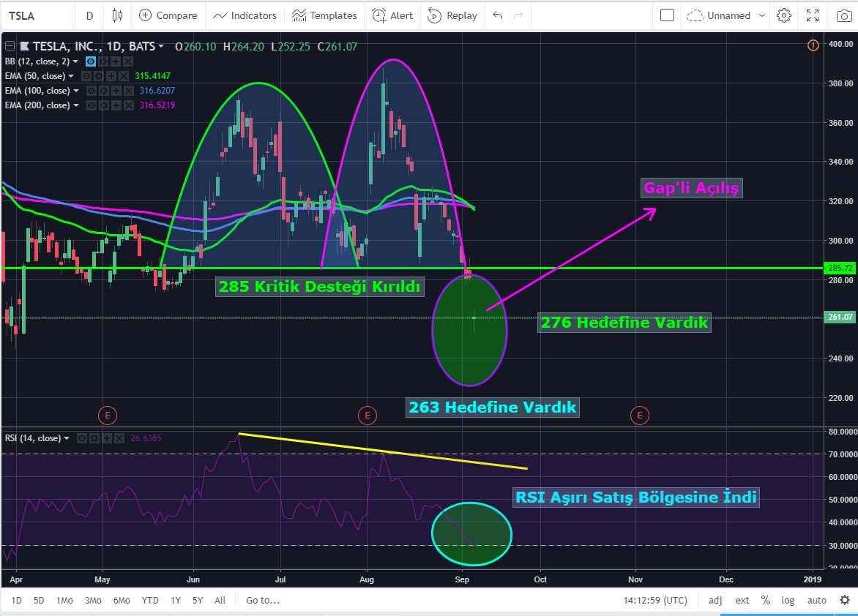Enter fullscreen mode

pyautogui.click(x=813, y=15)
